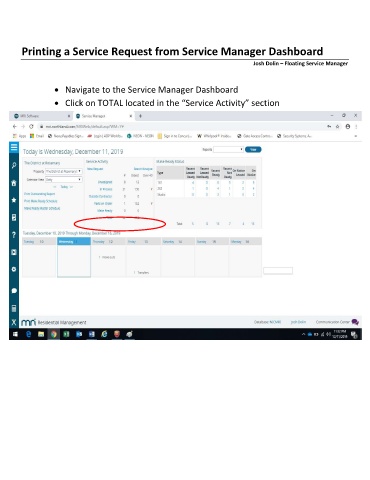Reload the page with browser refresh

pyautogui.click(x=31, y=127)
